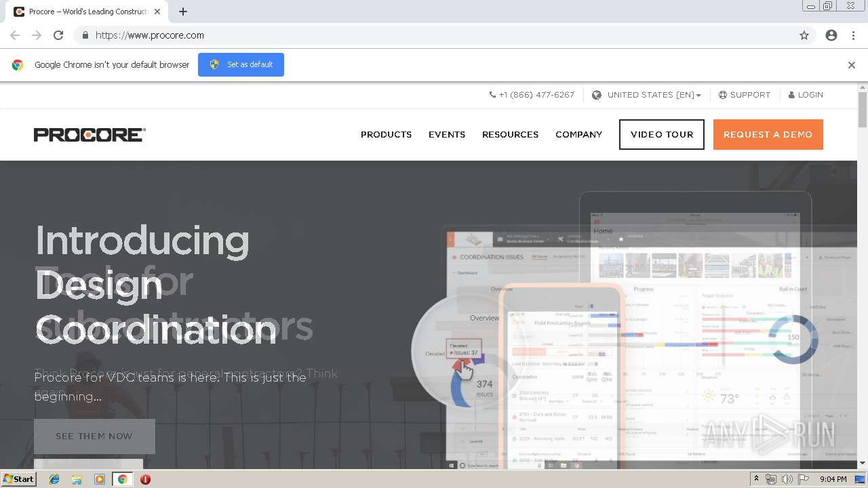Open the Company menu
Viewport: 868px width, 488px height.
578,134
